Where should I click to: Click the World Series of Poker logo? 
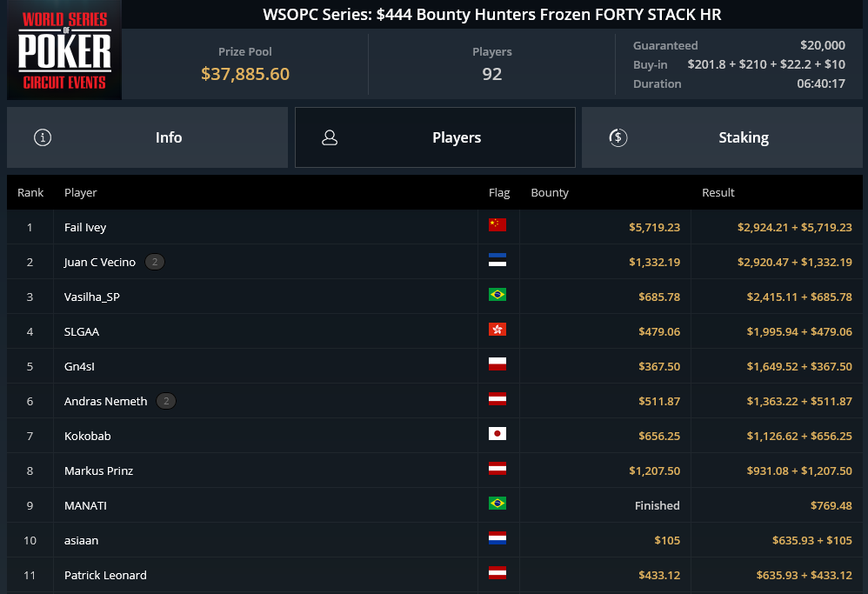(x=64, y=50)
